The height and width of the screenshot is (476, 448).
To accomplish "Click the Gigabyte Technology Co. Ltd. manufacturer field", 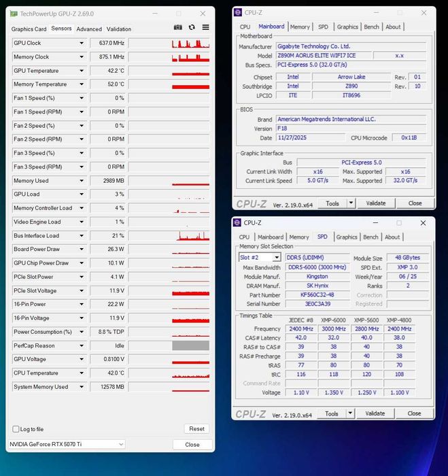I will coord(351,46).
